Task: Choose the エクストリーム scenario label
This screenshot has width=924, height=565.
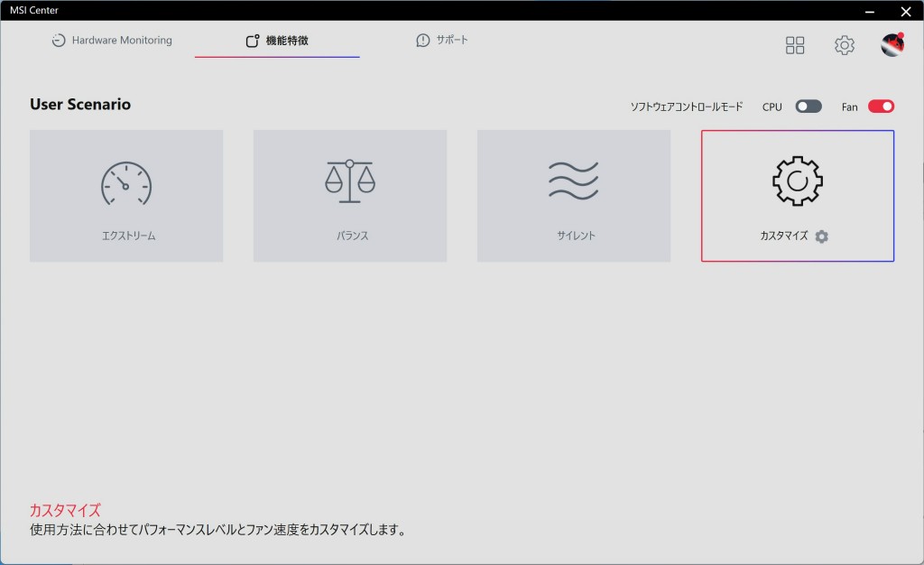Action: [x=128, y=236]
